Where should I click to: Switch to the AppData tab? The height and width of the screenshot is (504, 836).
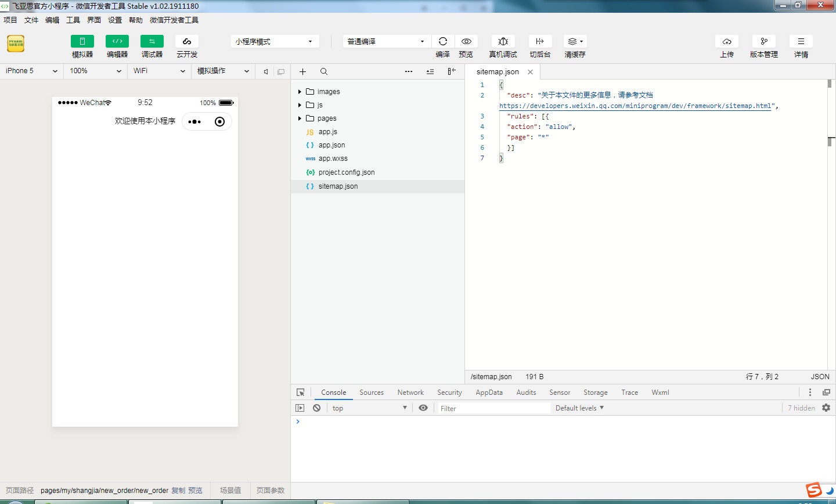point(489,393)
